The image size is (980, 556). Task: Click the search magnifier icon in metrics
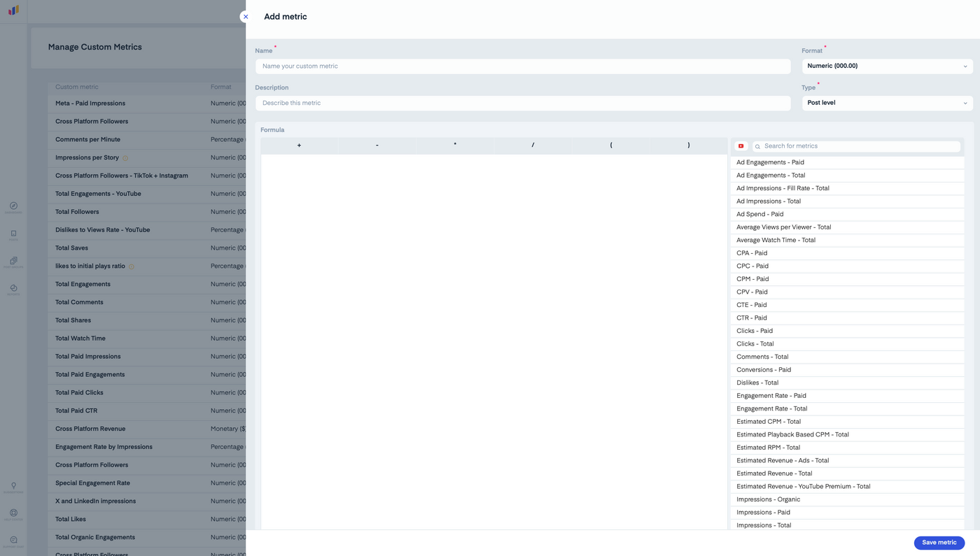757,147
